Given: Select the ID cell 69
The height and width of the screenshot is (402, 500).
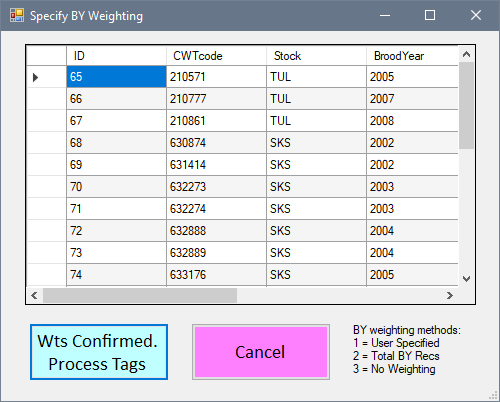Looking at the screenshot, I should point(116,165).
